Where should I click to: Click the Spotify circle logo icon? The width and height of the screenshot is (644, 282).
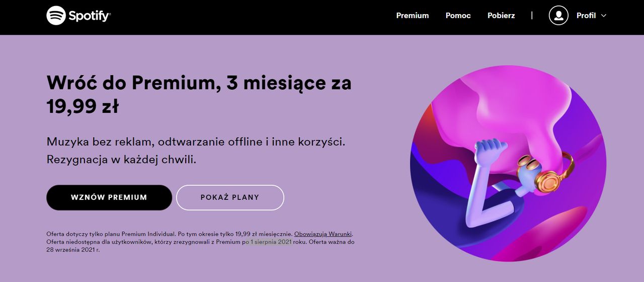56,16
